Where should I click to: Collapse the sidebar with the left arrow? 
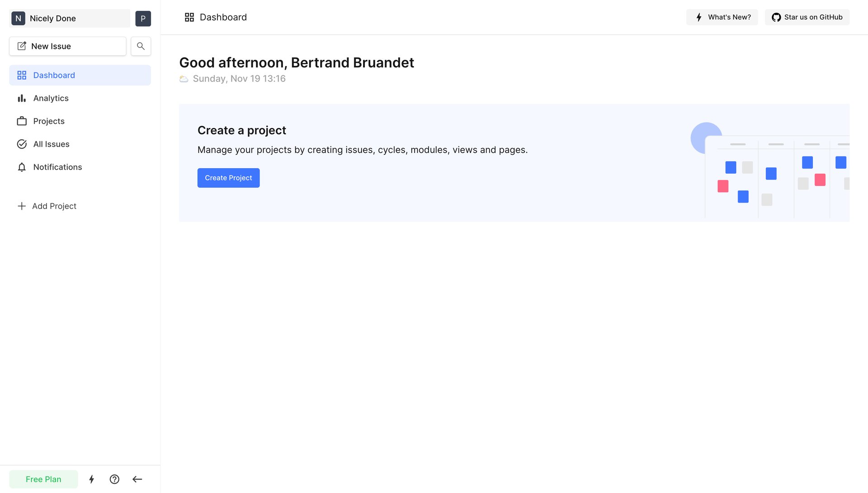click(137, 479)
